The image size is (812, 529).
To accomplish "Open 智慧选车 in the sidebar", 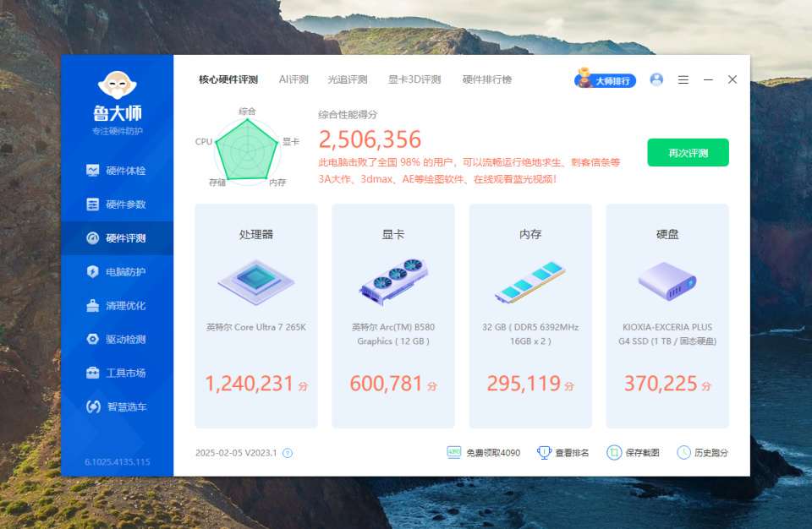I will point(117,406).
